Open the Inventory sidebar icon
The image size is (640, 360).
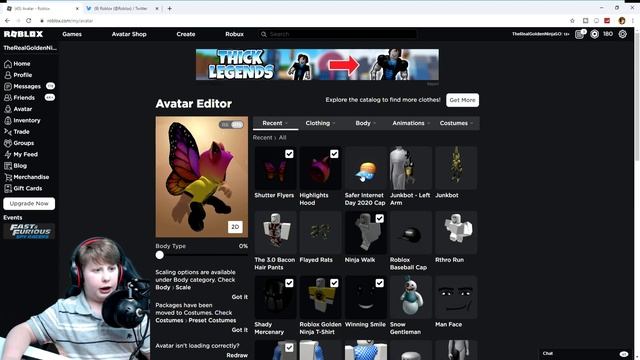[8, 120]
